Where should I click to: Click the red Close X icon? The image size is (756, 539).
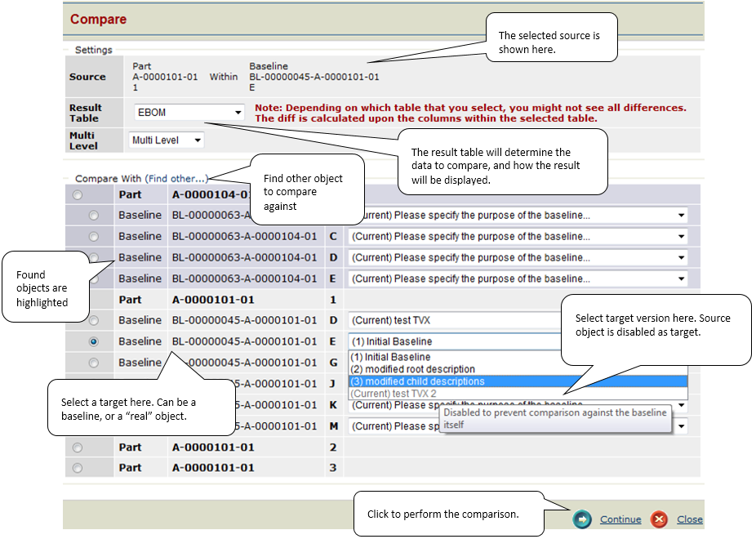[659, 519]
